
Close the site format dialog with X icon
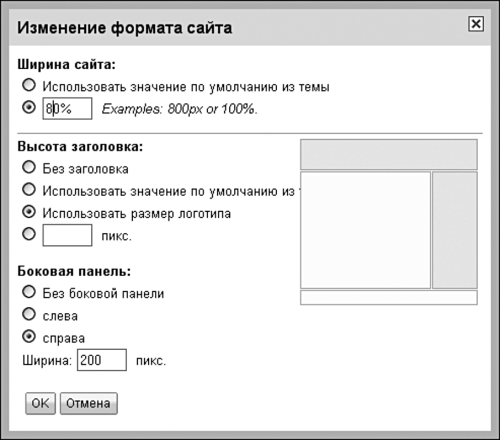[476, 24]
